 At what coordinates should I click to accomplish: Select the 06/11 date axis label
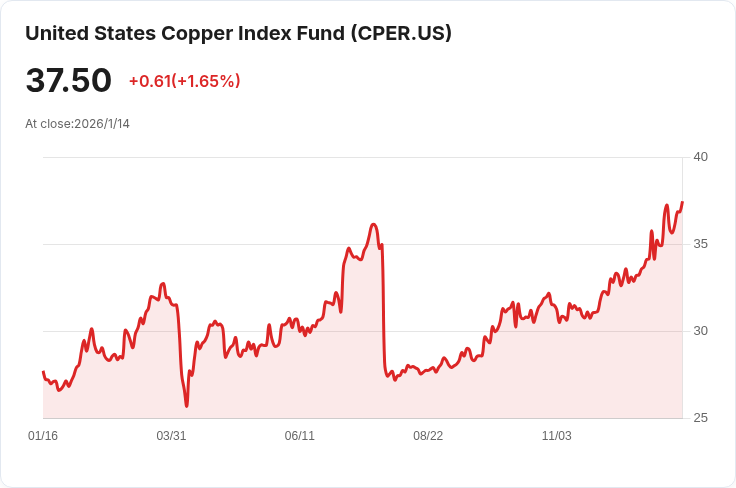point(299,435)
